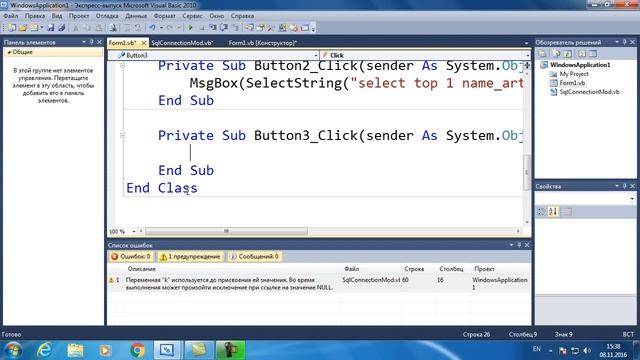640x360 pixels.
Task: Click the volume icon in the system tray
Action: pyautogui.click(x=587, y=350)
